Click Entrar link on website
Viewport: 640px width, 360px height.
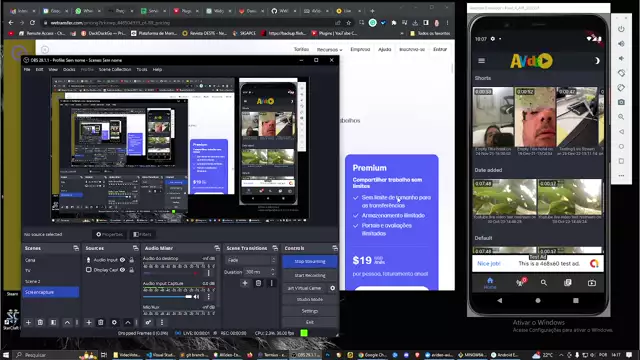pos(440,49)
